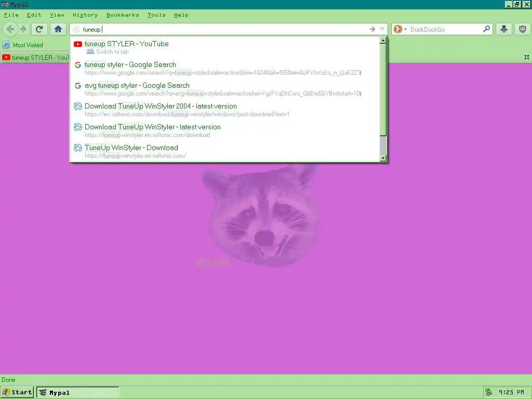Screen dimensions: 532x399
Task: Click the suggestion list scroll down arrow
Action: click(x=383, y=158)
